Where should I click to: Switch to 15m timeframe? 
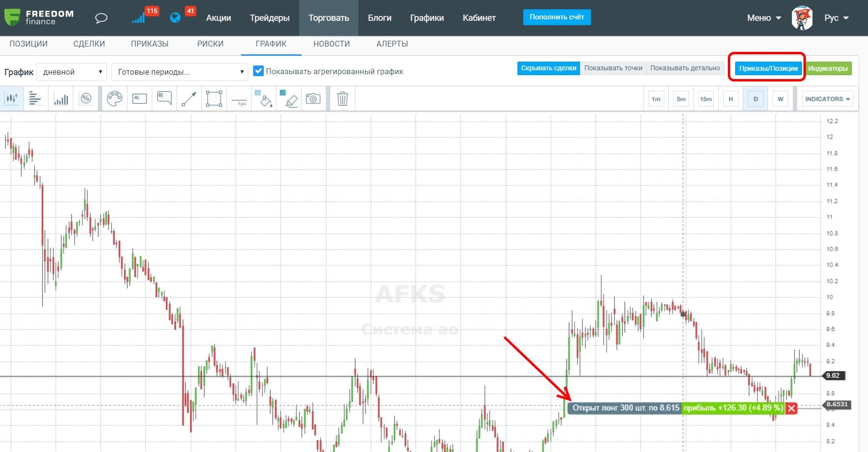pos(706,99)
